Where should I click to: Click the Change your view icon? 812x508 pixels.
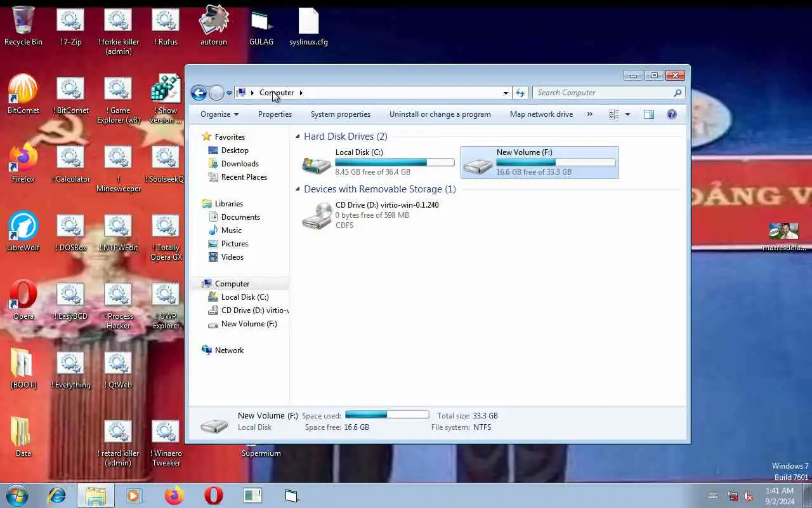coord(613,114)
